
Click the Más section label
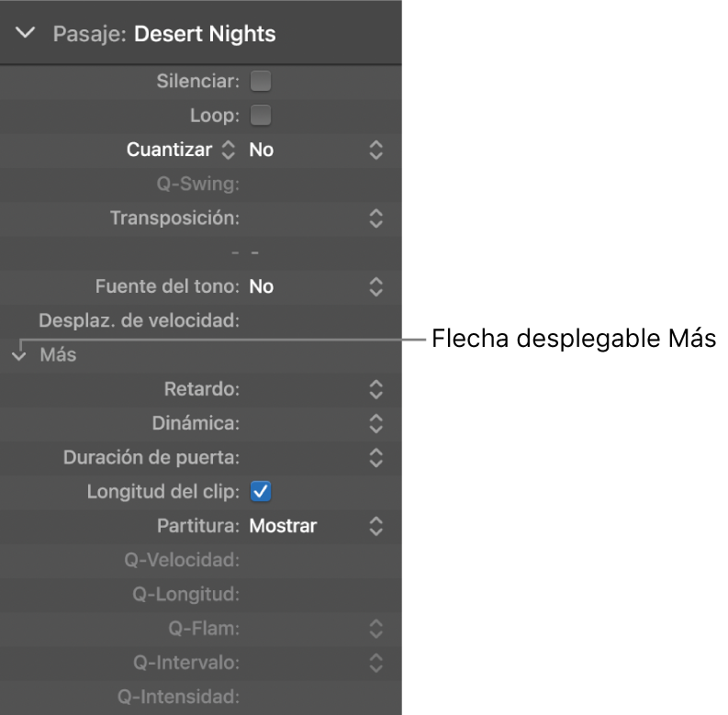click(58, 356)
